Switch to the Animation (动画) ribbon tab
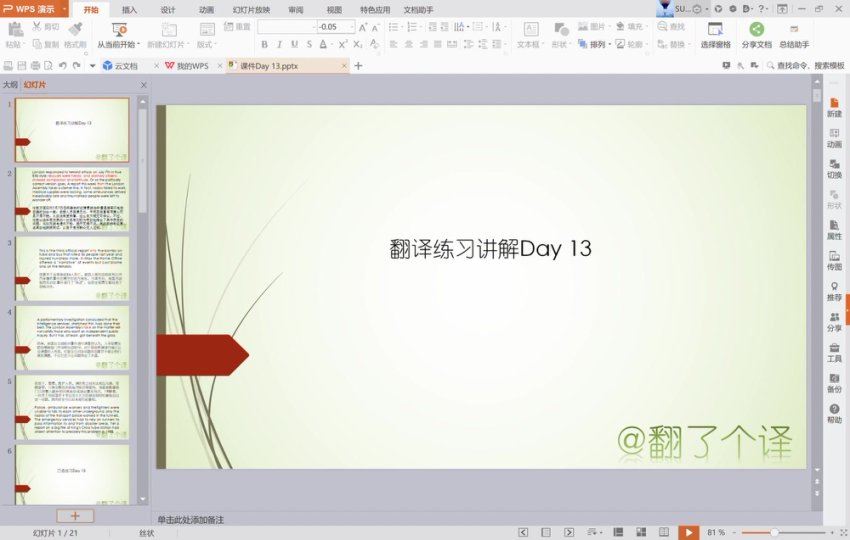The width and height of the screenshot is (850, 540). pyautogui.click(x=206, y=10)
